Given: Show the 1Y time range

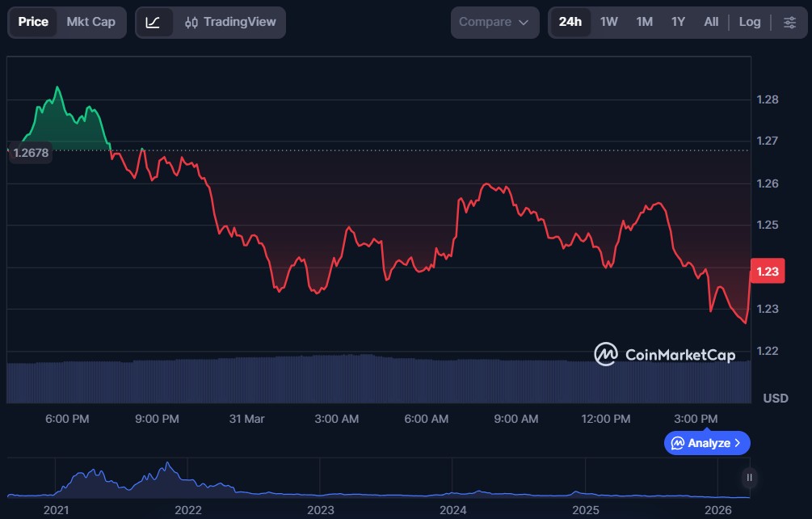Looking at the screenshot, I should [678, 22].
